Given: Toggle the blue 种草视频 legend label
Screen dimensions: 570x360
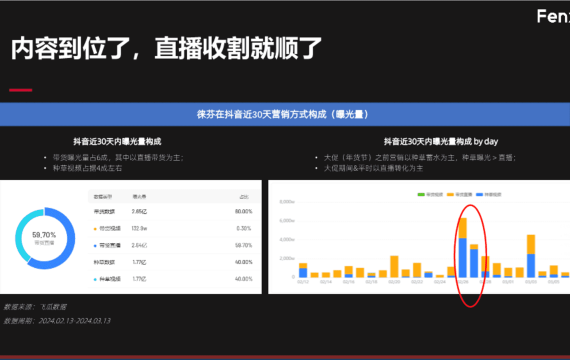Looking at the screenshot, I should coord(493,195).
